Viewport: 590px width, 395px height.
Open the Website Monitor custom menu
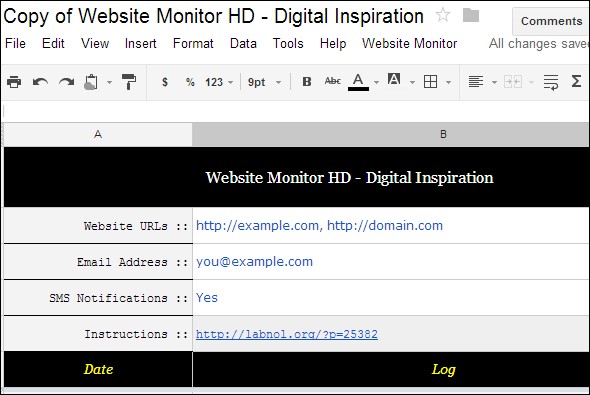click(x=409, y=44)
